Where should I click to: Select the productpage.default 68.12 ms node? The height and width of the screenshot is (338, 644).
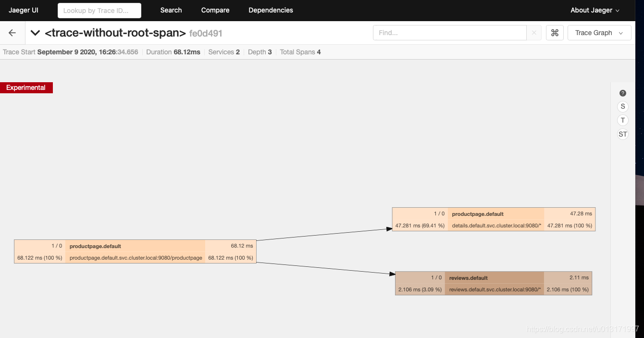(135, 251)
